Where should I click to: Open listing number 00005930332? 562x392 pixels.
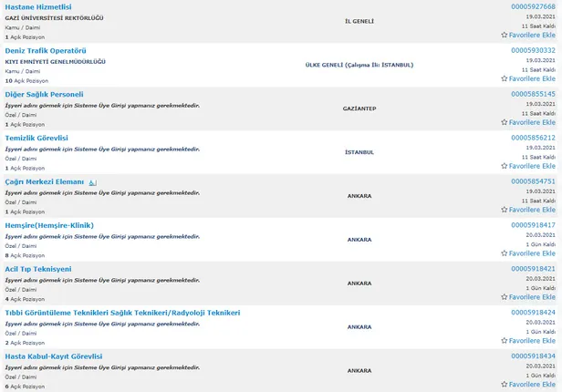533,50
